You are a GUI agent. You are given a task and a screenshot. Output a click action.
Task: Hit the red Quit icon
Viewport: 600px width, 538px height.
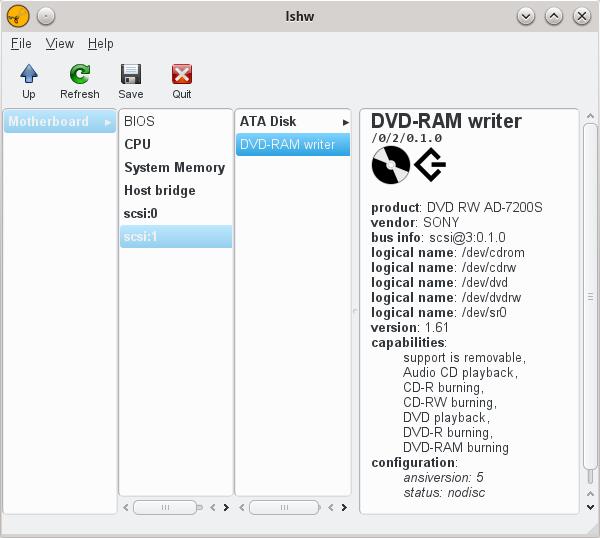point(181,74)
